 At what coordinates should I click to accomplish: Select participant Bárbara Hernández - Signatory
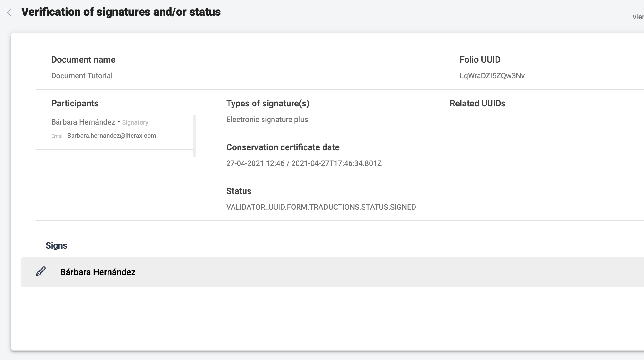(100, 122)
